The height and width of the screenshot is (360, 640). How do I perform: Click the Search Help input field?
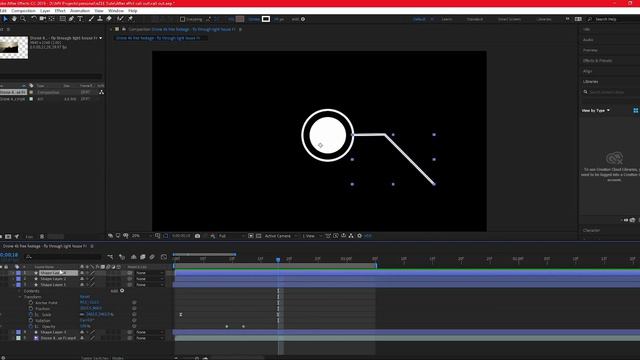[614, 19]
